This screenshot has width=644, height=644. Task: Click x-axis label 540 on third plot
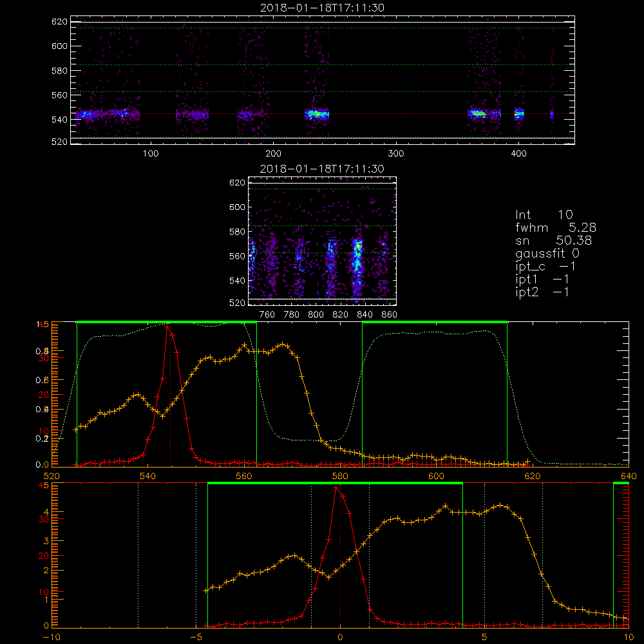coord(148,477)
